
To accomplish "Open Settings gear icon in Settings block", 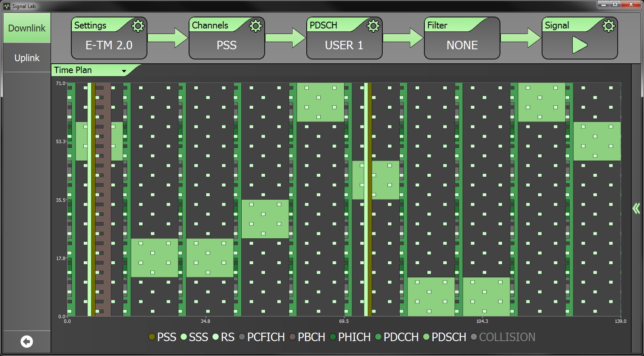I will tap(138, 26).
